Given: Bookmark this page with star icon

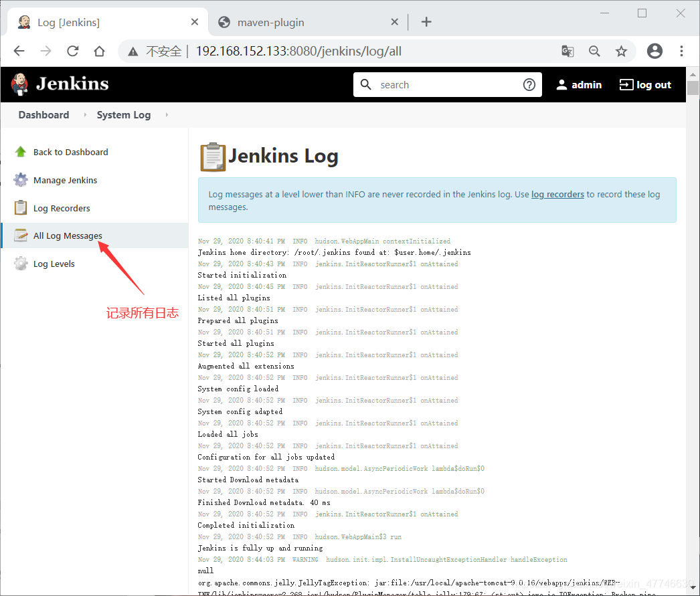Looking at the screenshot, I should (x=621, y=51).
